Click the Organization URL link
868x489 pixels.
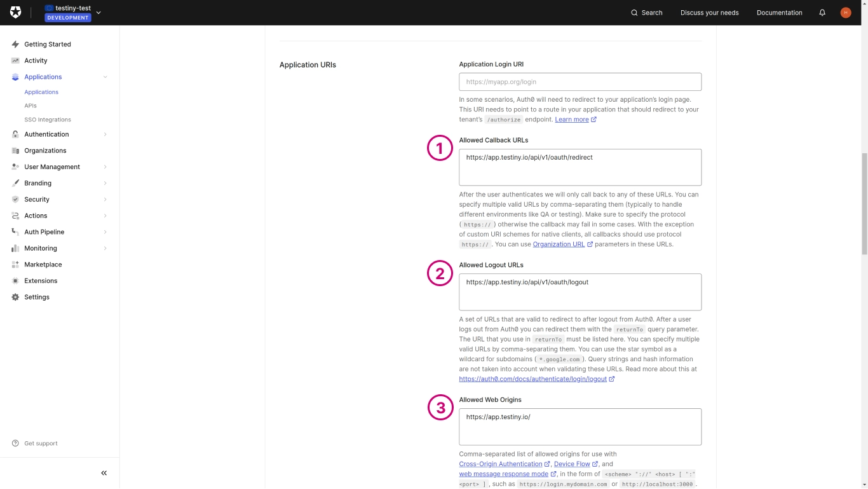click(x=559, y=244)
